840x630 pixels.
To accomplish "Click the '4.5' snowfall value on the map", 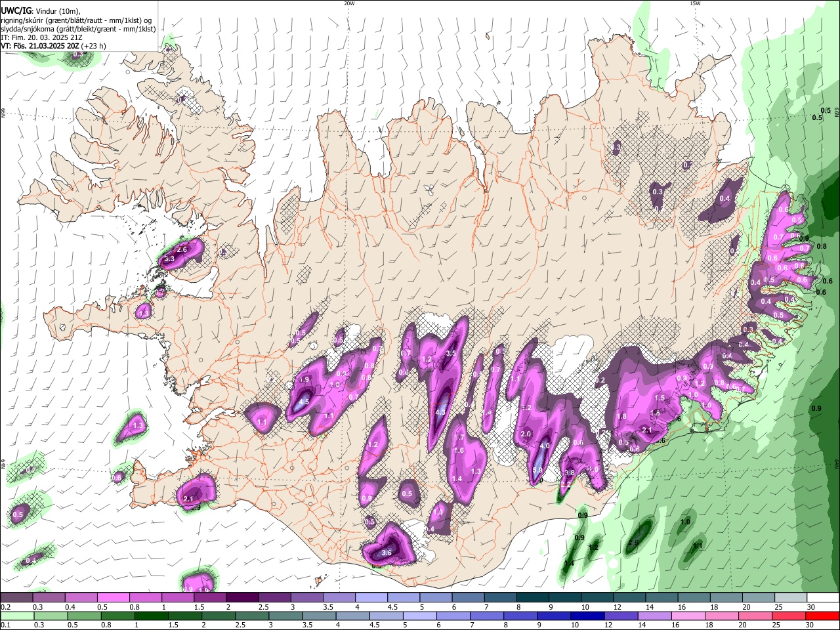I will [x=304, y=402].
